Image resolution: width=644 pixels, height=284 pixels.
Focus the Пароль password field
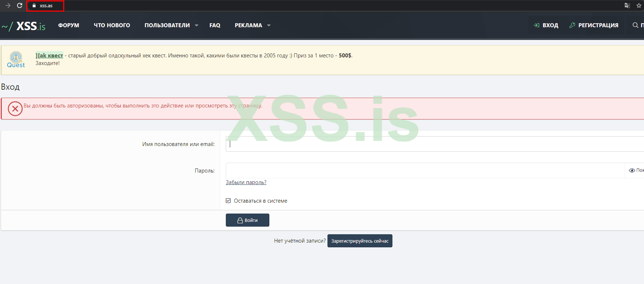[x=425, y=170]
